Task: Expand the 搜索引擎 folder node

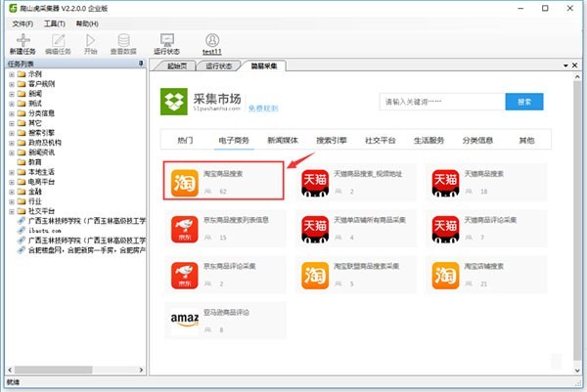Action: [12, 133]
